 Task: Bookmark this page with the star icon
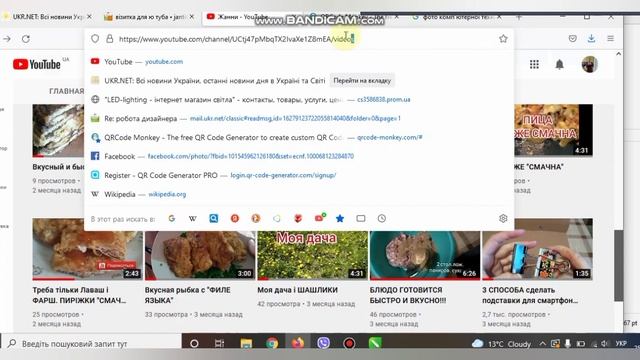pyautogui.click(x=503, y=38)
